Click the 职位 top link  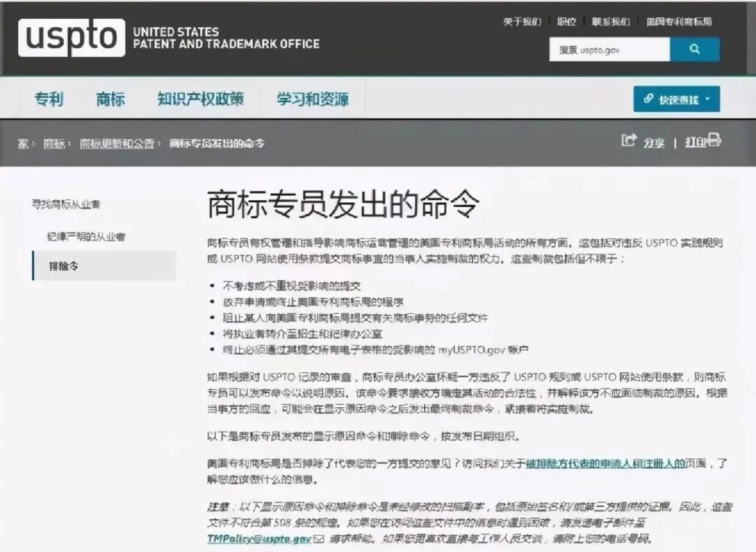(x=566, y=22)
